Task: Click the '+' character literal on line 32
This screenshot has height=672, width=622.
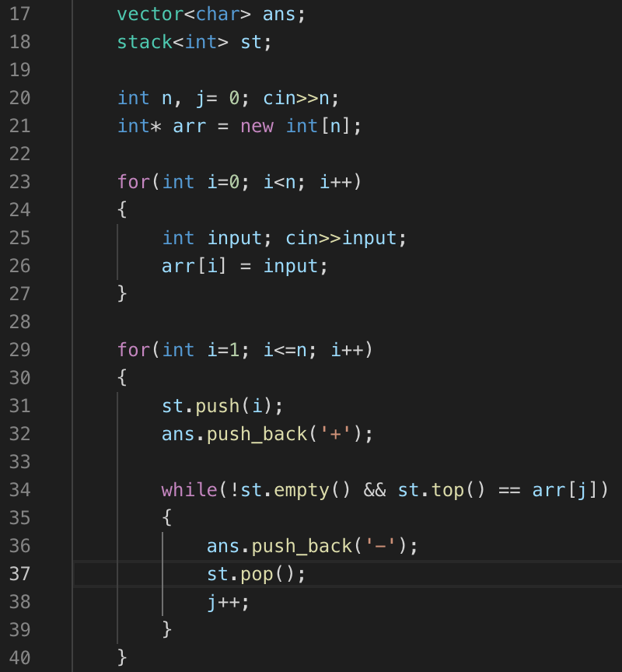Action: point(335,434)
